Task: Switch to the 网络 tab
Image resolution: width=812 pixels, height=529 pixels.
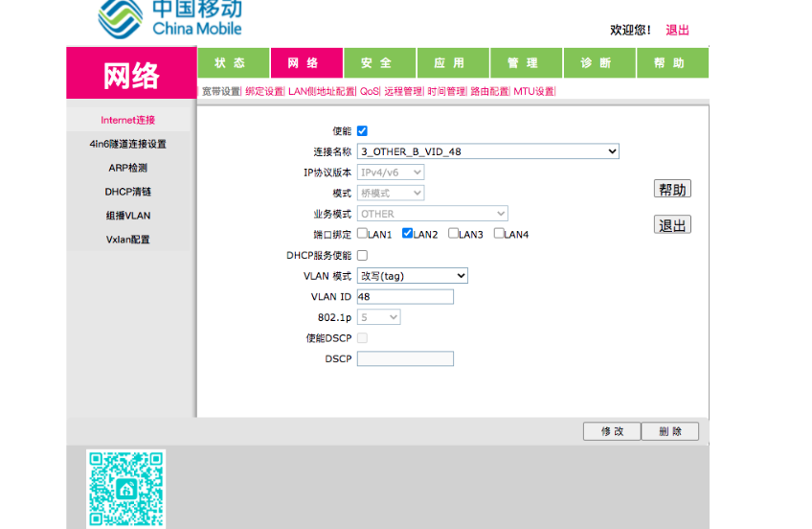Action: tap(306, 62)
